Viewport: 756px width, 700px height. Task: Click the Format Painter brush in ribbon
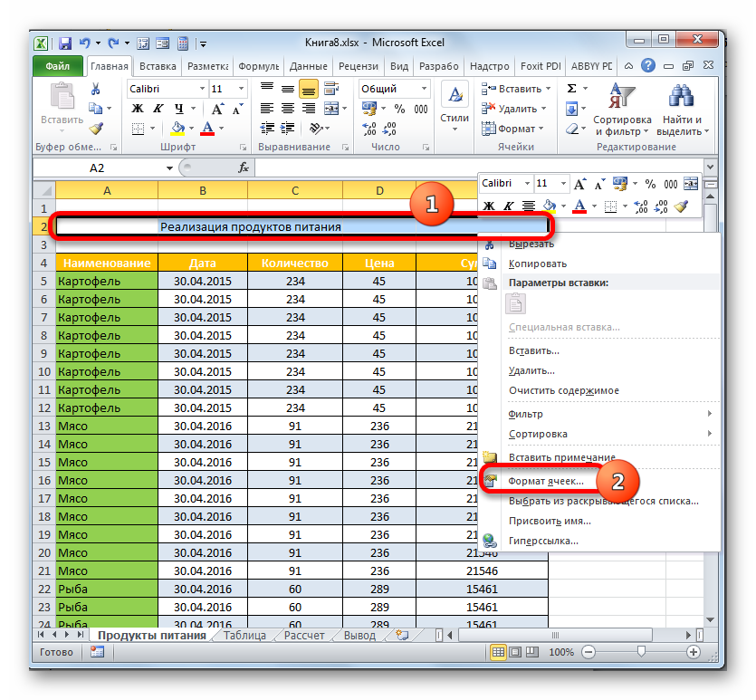tap(96, 129)
